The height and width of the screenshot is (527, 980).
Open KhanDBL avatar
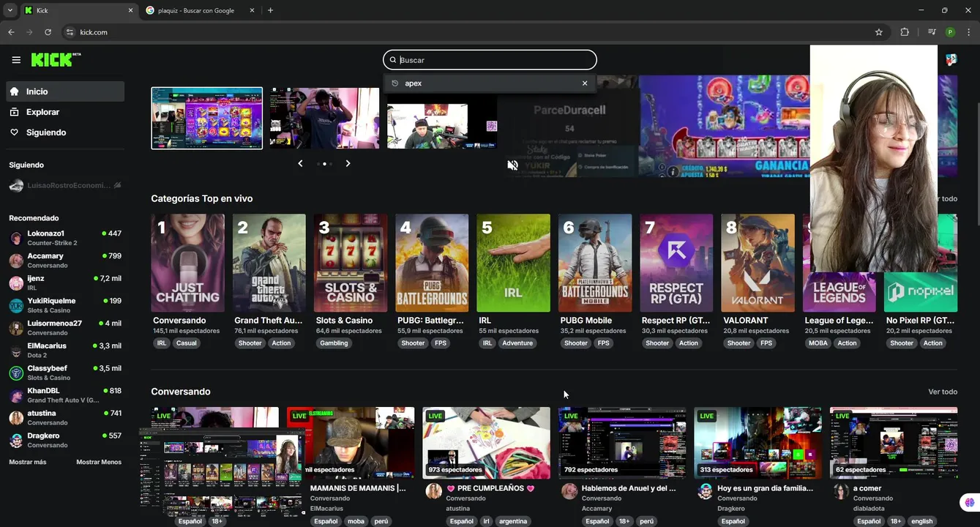[16, 396]
